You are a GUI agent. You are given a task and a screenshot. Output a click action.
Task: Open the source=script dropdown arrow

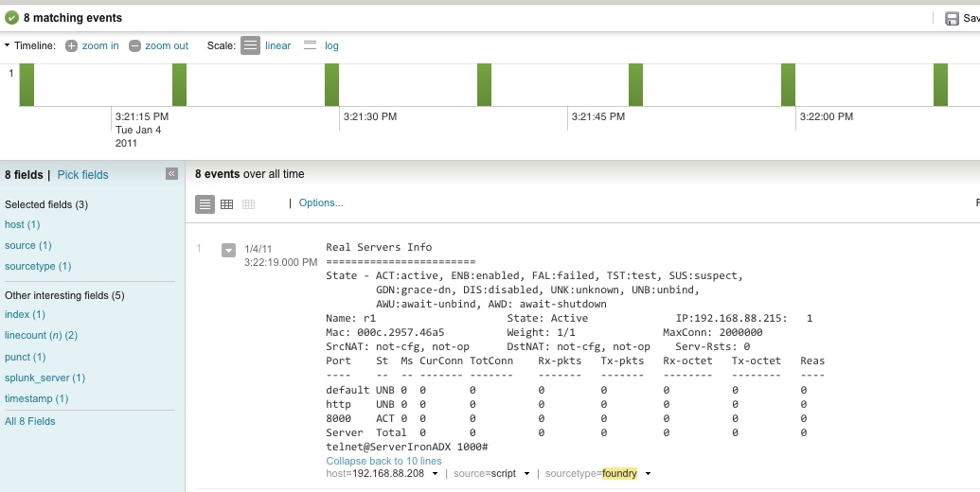[x=526, y=474]
